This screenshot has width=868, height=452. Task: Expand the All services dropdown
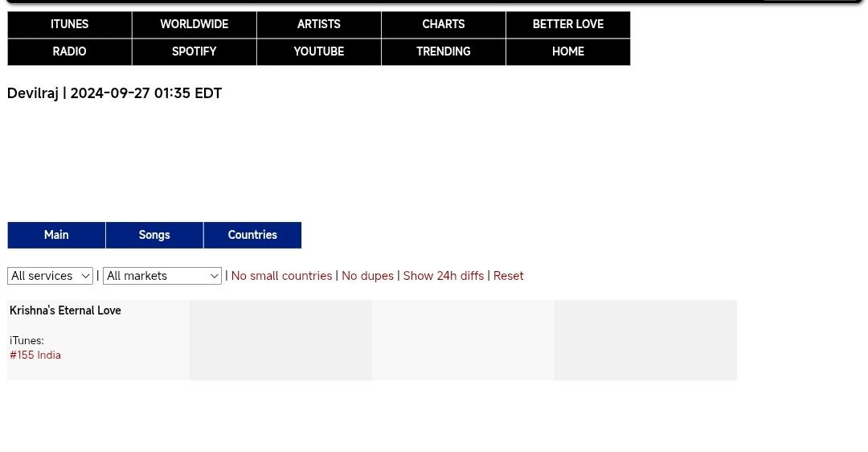50,276
